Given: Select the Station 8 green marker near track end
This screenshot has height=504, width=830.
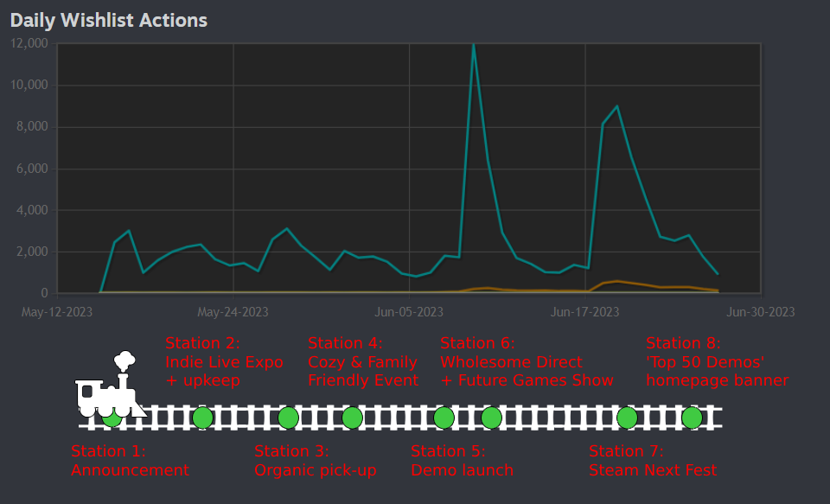Looking at the screenshot, I should coord(692,417).
